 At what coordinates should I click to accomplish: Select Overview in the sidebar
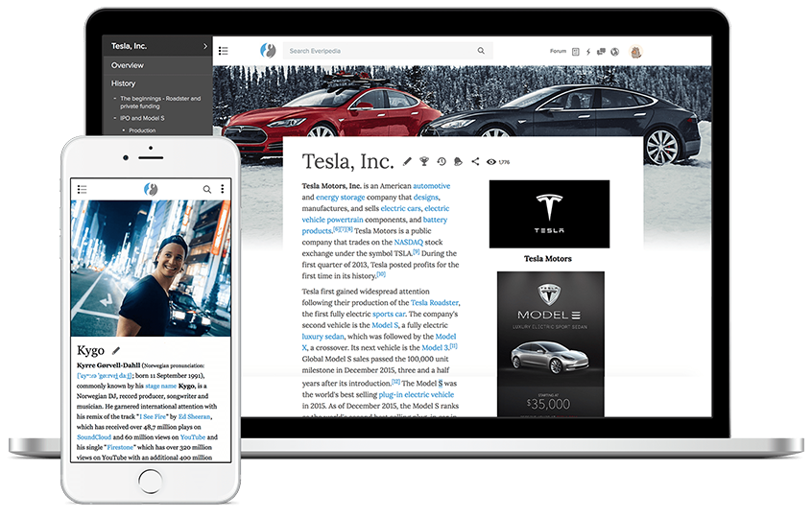tap(127, 65)
